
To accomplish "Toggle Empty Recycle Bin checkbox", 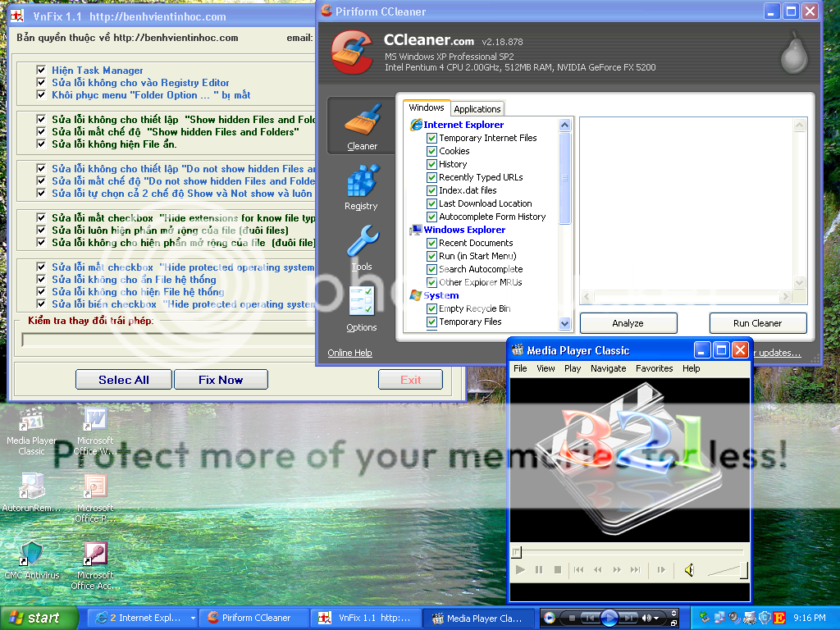I will click(431, 308).
